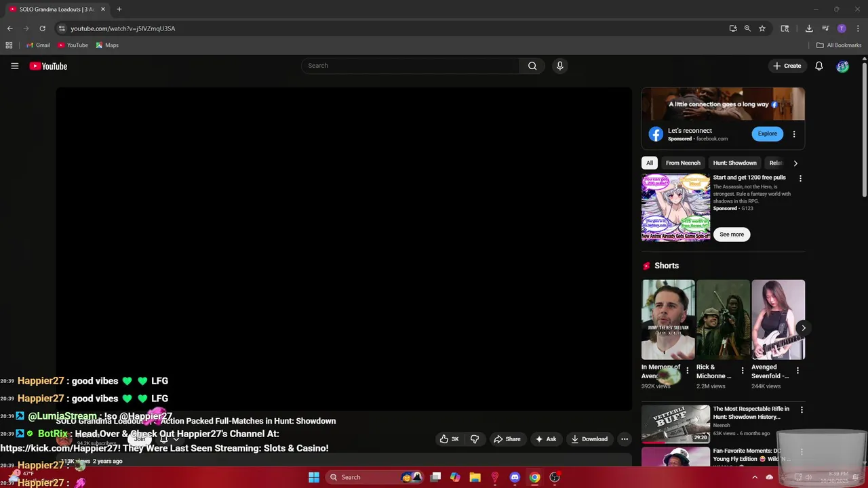Click the Download button under the video

[589, 439]
